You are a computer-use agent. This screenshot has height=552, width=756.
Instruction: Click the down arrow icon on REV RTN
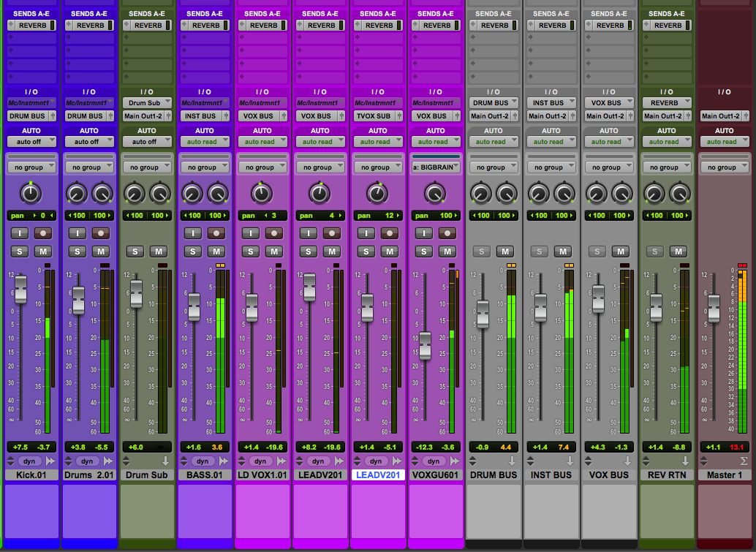tap(685, 461)
